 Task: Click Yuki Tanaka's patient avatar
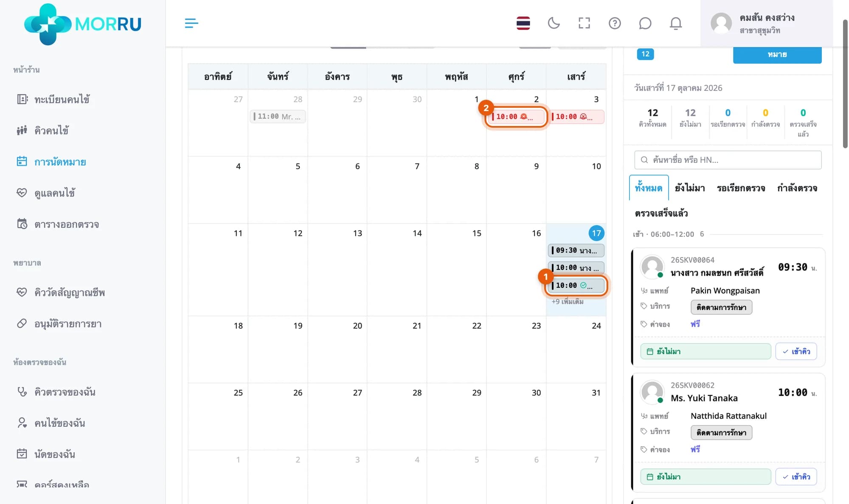(652, 392)
